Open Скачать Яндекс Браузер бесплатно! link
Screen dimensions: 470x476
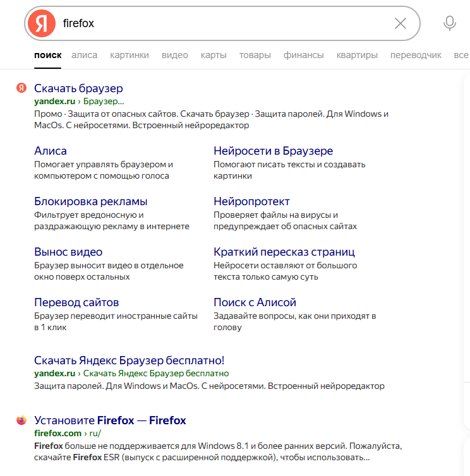click(x=129, y=360)
